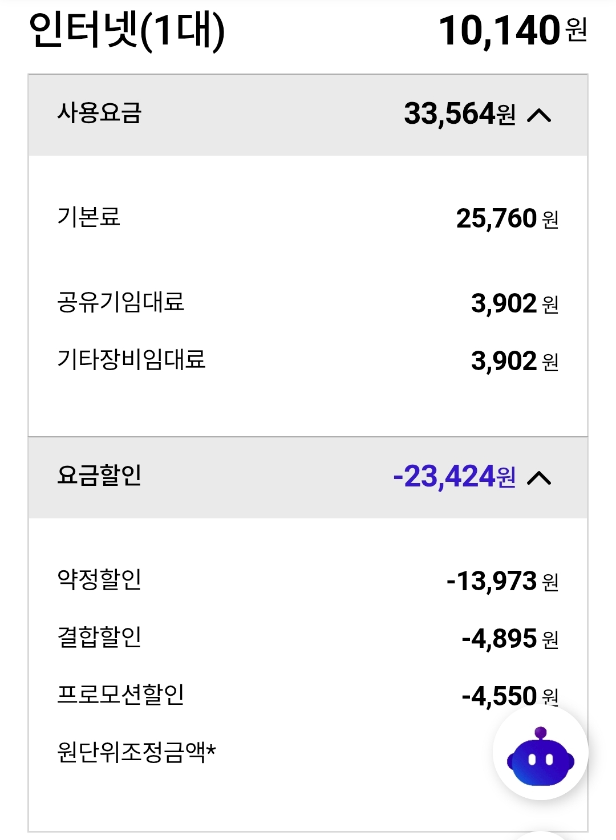Tap the -4,895 원 bundle discount

pos(510,639)
